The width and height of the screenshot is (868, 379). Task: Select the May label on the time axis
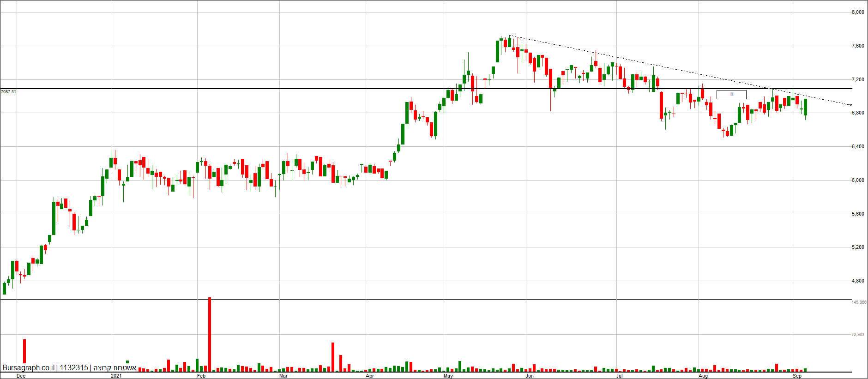448,376
